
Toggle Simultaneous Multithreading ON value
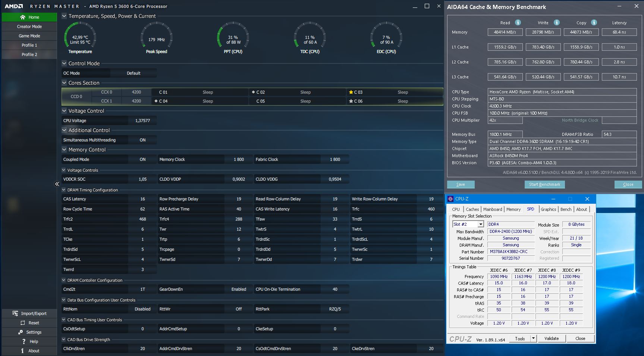(142, 140)
